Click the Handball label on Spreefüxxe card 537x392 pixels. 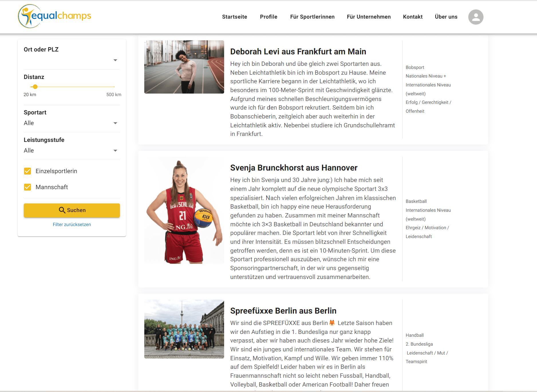coord(414,335)
